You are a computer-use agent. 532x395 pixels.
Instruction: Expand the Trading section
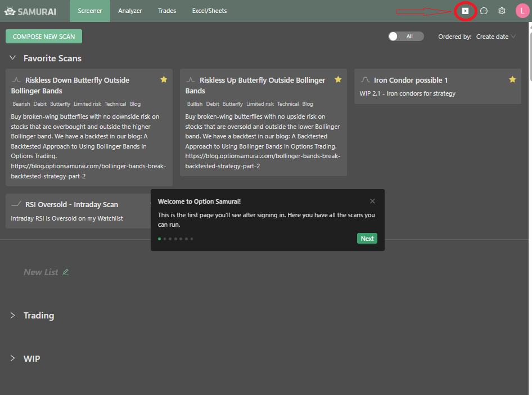(x=13, y=316)
